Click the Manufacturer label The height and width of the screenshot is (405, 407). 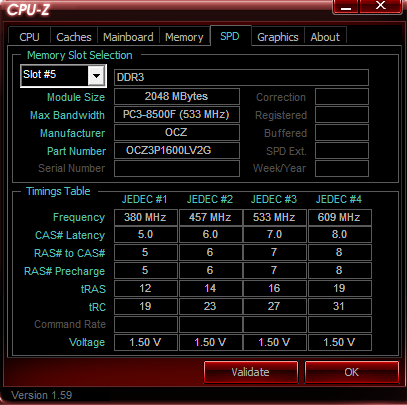[73, 133]
